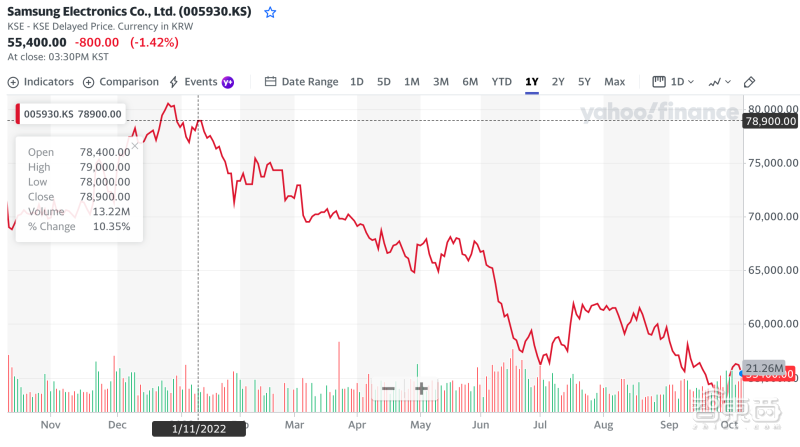The width and height of the screenshot is (800, 447).
Task: Show the Max time range
Action: point(614,82)
